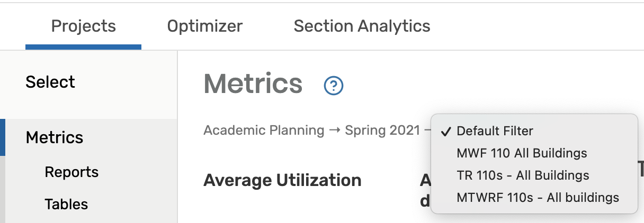Click the Average Utilization column heading
644x223 pixels.
click(x=282, y=180)
